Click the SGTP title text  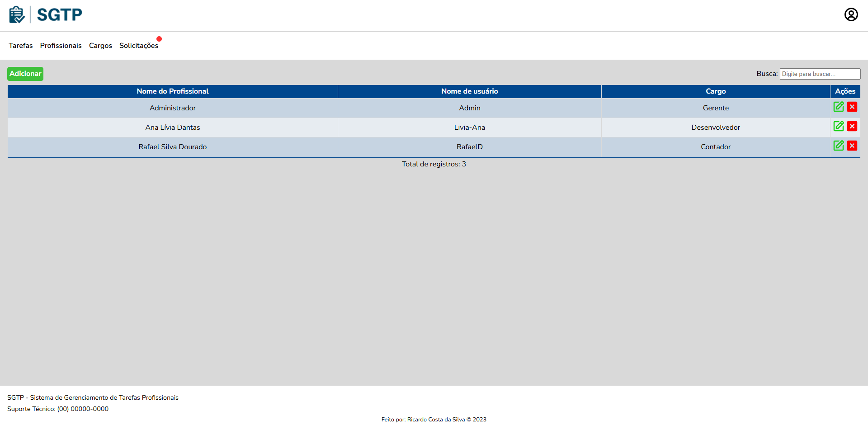pyautogui.click(x=59, y=15)
